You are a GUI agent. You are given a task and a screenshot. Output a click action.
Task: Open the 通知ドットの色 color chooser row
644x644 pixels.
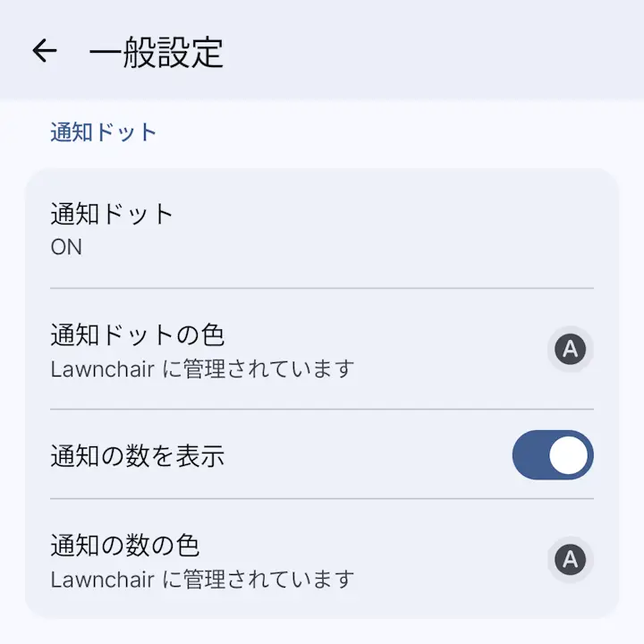322,349
